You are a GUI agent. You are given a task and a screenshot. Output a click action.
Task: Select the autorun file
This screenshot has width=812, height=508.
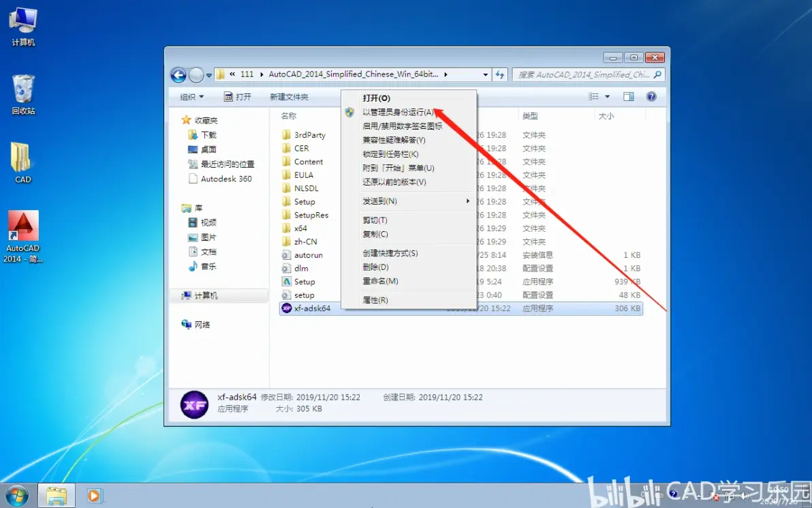click(x=302, y=255)
